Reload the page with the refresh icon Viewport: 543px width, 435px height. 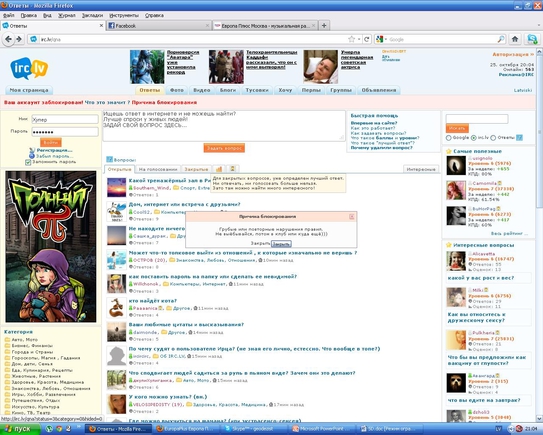367,39
